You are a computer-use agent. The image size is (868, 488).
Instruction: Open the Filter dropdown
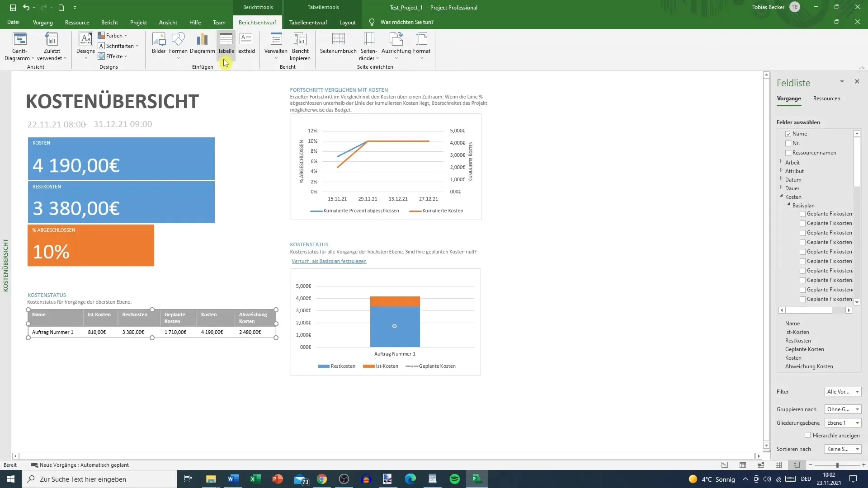click(x=843, y=392)
